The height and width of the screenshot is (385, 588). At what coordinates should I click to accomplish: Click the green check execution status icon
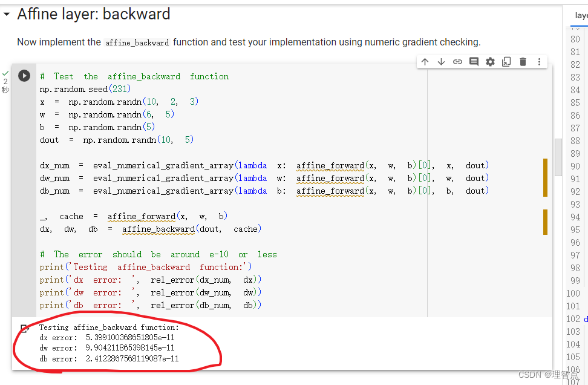[5, 73]
